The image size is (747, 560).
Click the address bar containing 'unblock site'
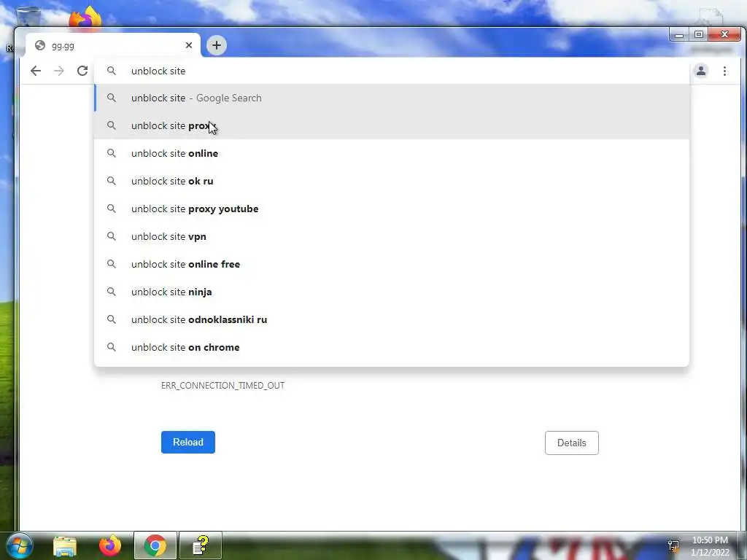[392, 71]
